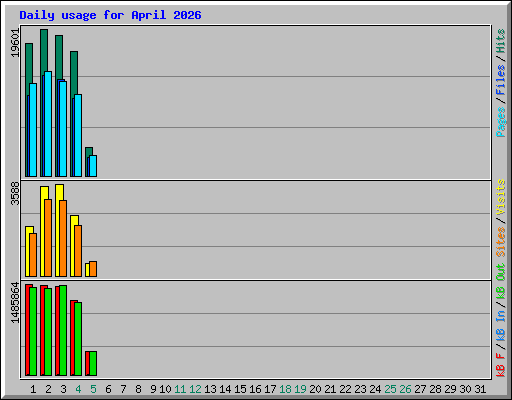The image size is (512, 400).
Task: Click the 'Pages' legend label
Action: (x=500, y=122)
